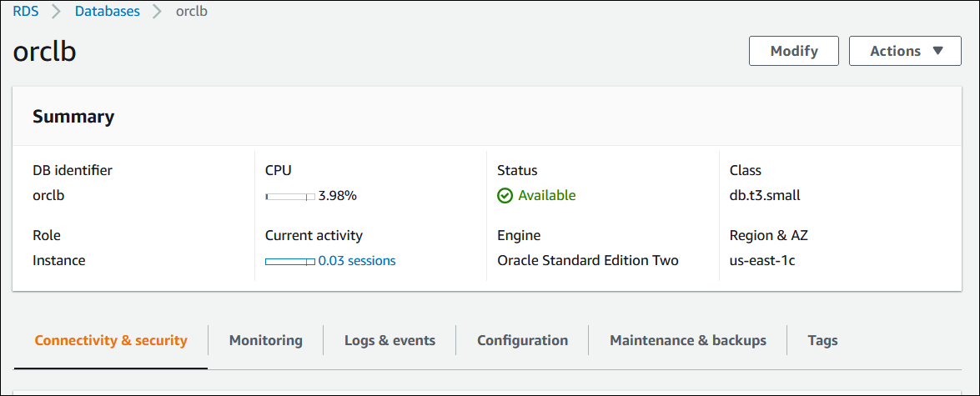The image size is (980, 396).
Task: Switch to the Tags tab
Action: (822, 340)
